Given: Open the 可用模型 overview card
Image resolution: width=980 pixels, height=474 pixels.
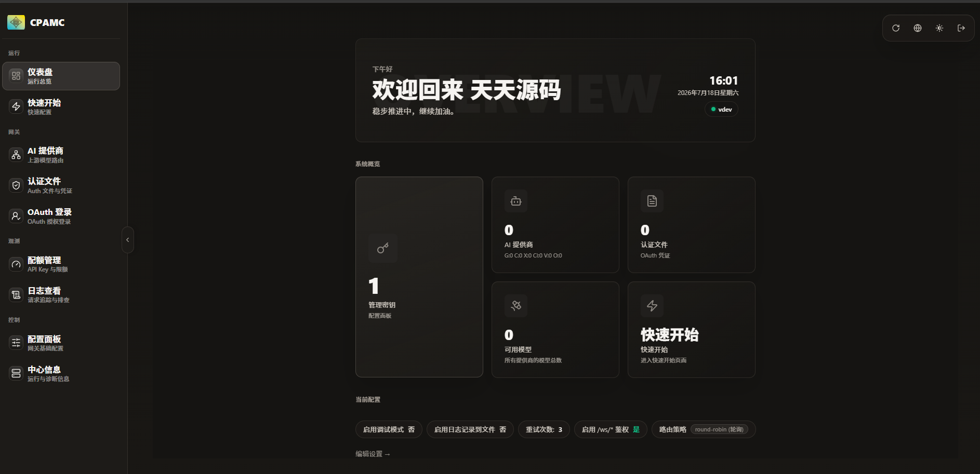Looking at the screenshot, I should tap(555, 330).
